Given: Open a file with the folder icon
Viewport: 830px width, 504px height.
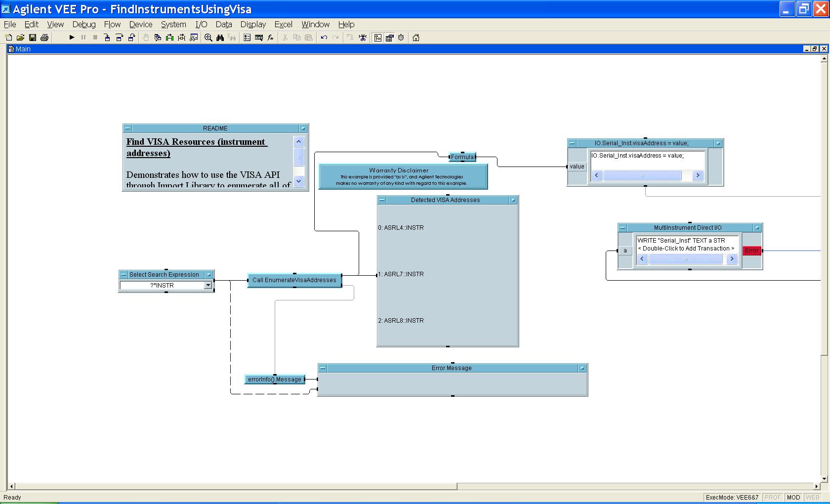Looking at the screenshot, I should 20,38.
